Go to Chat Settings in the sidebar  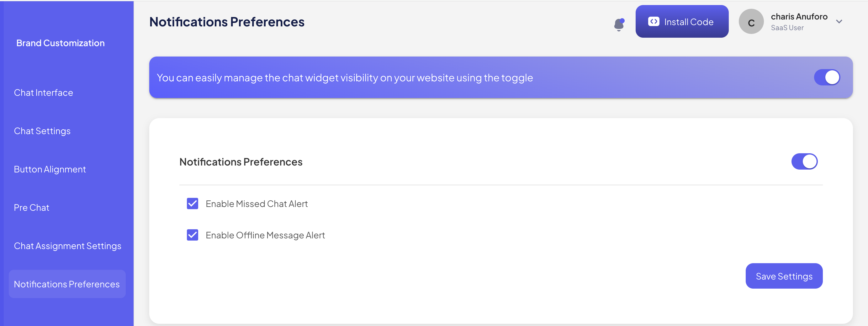pos(42,131)
